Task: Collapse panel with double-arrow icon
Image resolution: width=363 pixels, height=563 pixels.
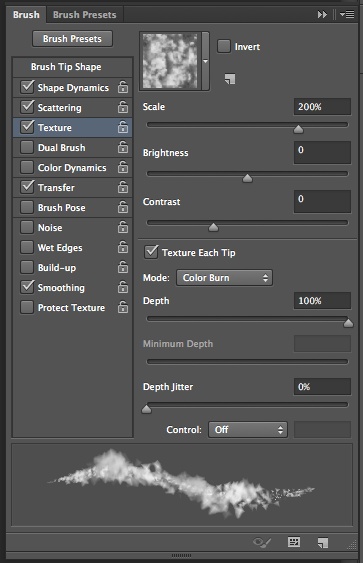Action: pos(322,14)
